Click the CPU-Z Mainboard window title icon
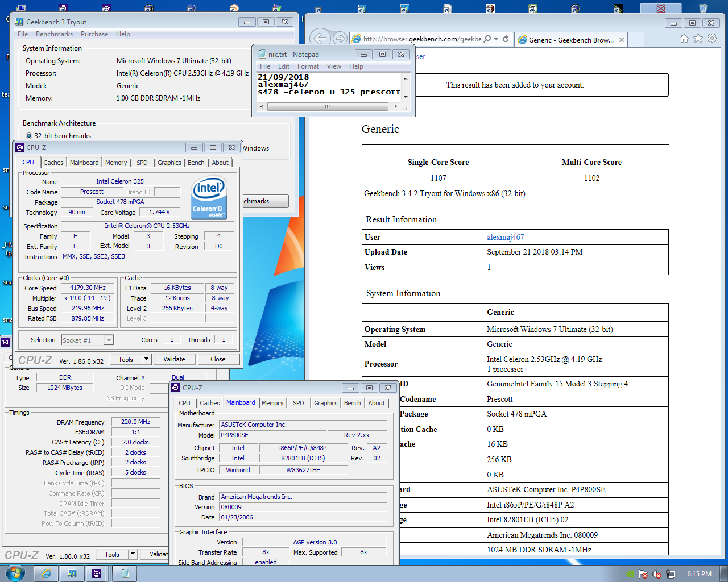The height and width of the screenshot is (582, 728). [176, 388]
